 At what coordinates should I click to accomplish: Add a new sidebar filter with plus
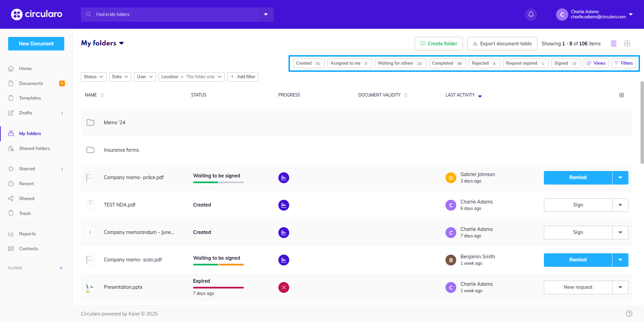point(61,268)
